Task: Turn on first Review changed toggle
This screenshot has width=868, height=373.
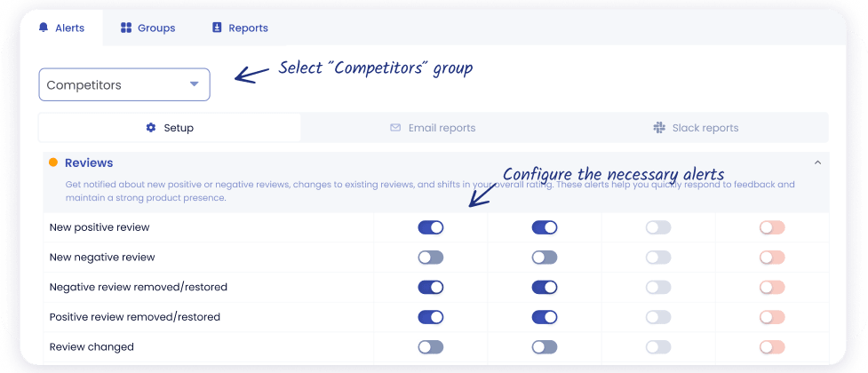Action: click(431, 347)
